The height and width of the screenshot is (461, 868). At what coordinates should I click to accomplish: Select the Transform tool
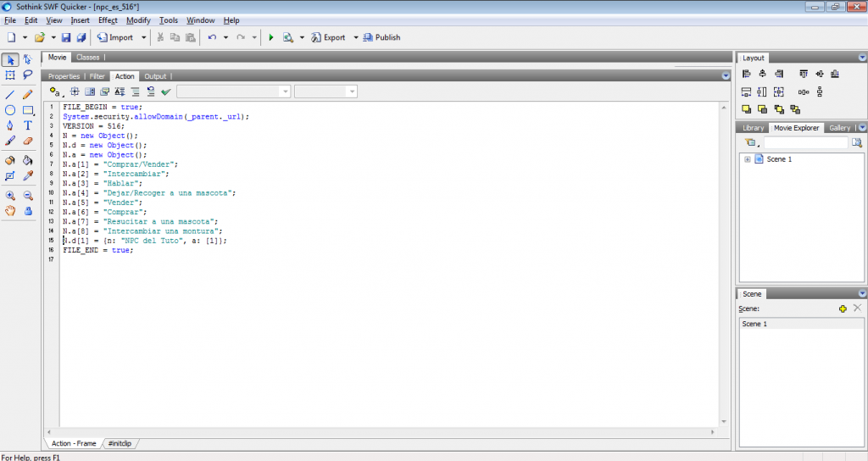click(x=10, y=75)
